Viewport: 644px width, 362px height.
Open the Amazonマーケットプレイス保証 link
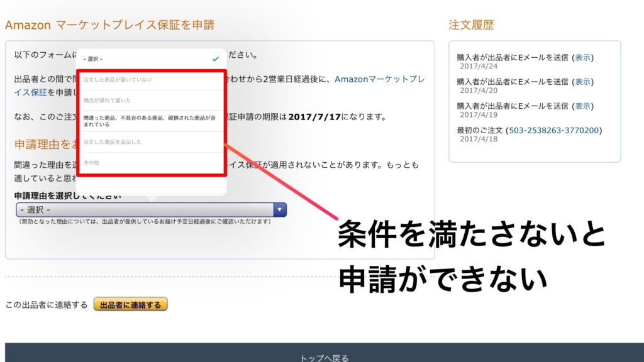(x=379, y=79)
